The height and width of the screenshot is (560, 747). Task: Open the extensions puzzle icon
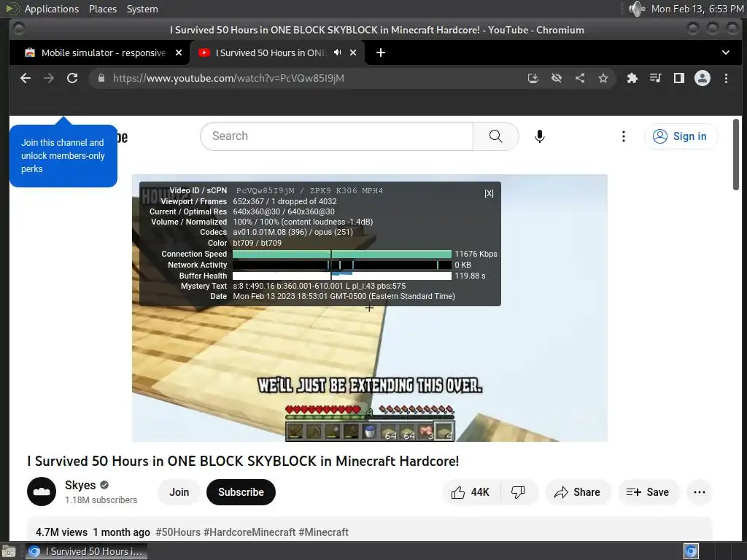[632, 78]
